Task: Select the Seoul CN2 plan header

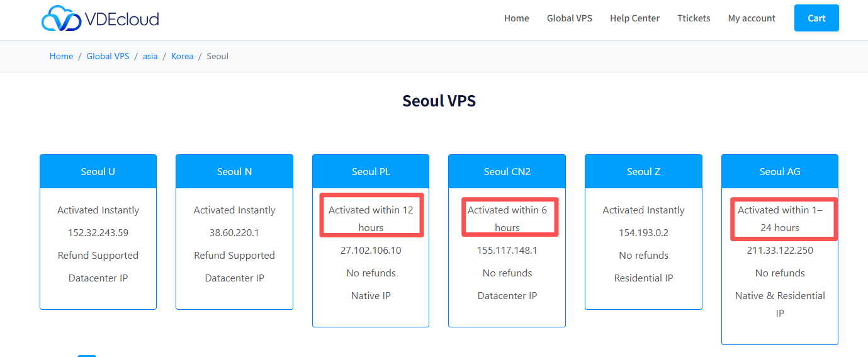Action: [x=507, y=171]
